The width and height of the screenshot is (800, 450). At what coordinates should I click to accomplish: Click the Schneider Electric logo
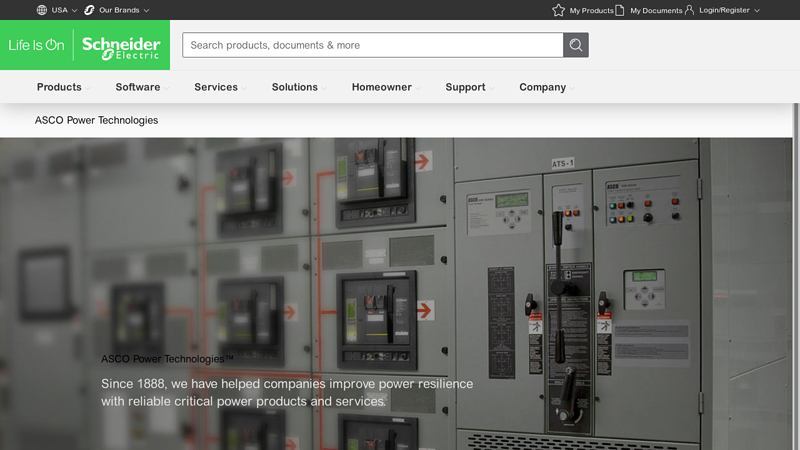tap(121, 48)
